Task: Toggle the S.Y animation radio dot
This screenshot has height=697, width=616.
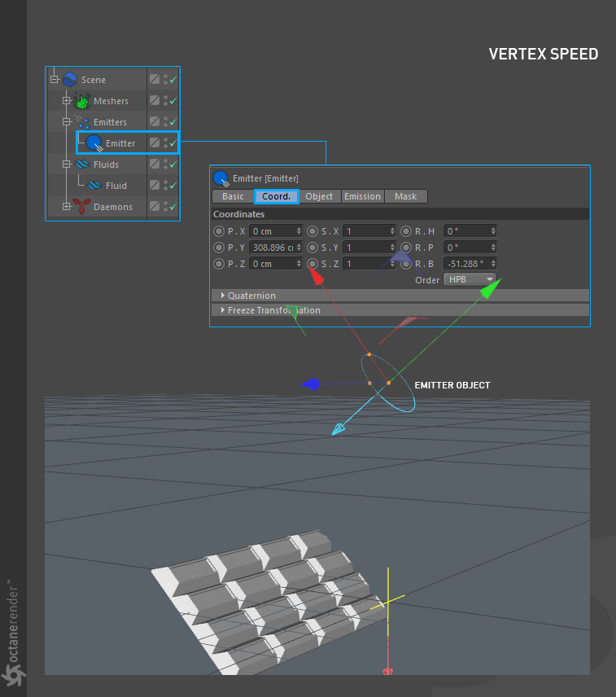Action: 312,248
